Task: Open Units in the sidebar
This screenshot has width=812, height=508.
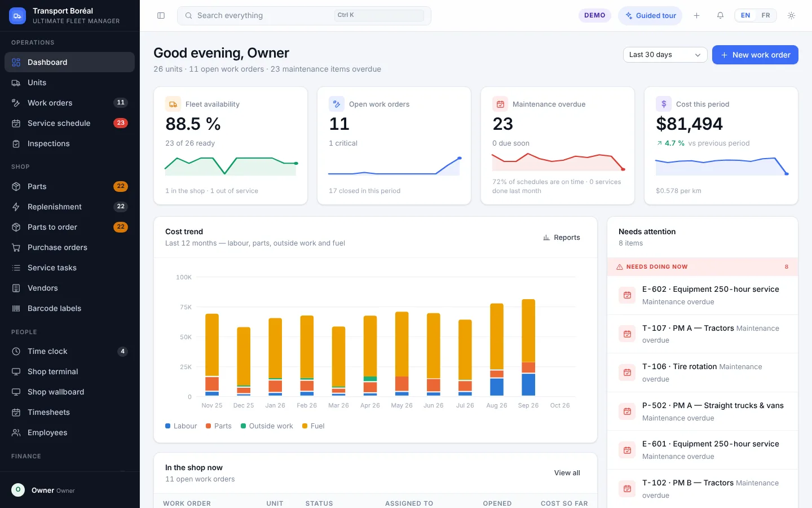Action: [x=69, y=82]
